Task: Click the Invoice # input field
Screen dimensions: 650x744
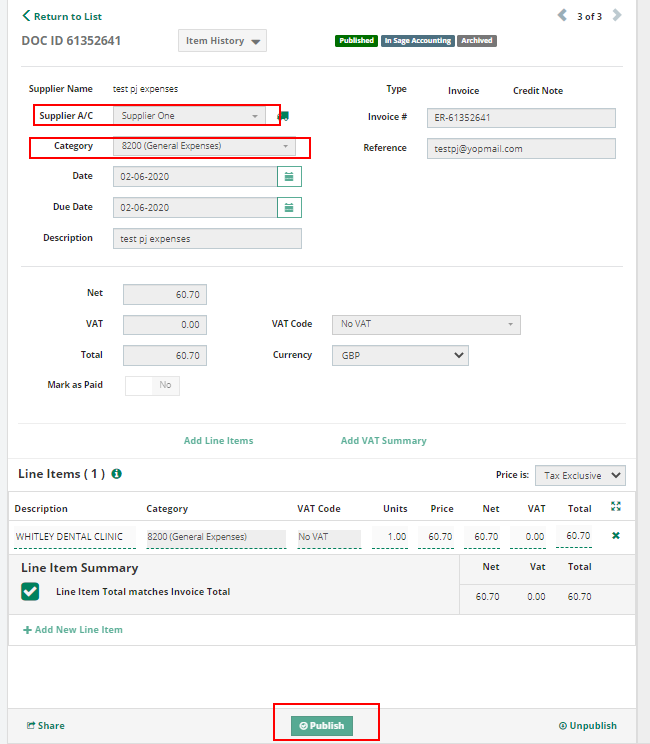Action: point(520,118)
